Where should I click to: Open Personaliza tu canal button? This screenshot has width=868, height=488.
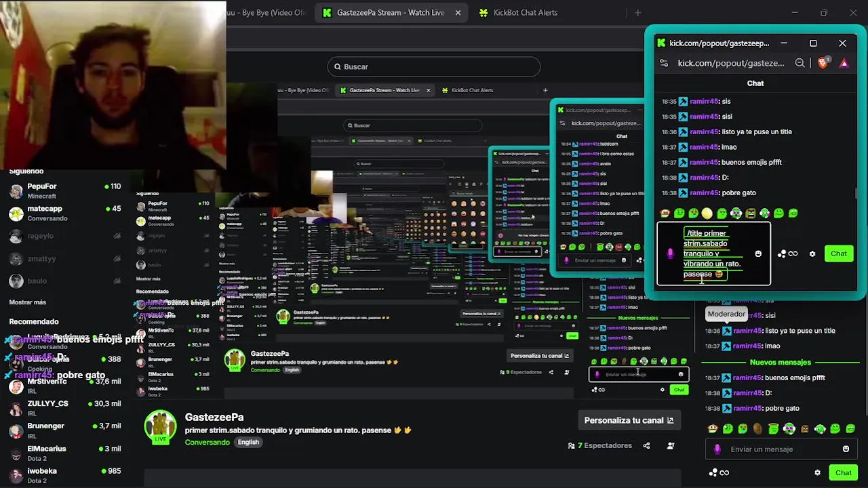pos(629,420)
